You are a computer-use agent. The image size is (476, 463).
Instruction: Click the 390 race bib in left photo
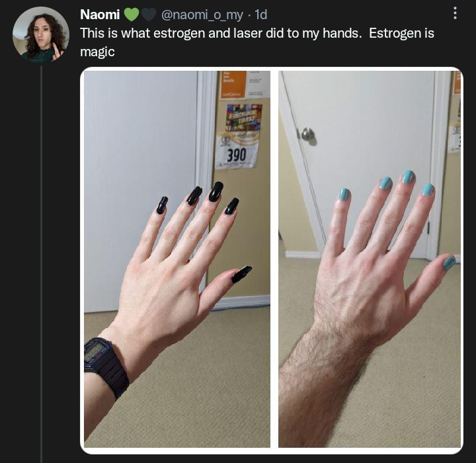[237, 152]
